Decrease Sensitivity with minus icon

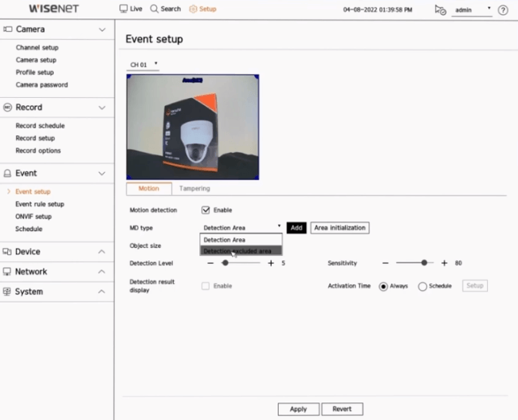tap(385, 263)
